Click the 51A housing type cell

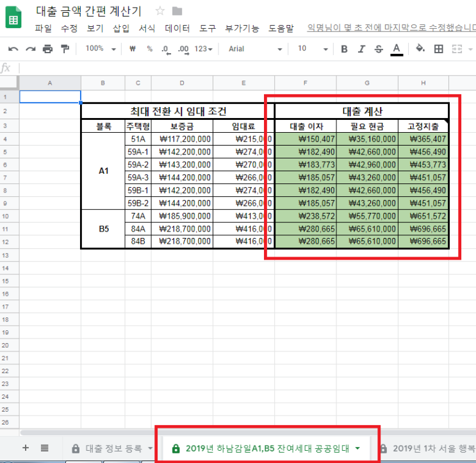pos(138,139)
